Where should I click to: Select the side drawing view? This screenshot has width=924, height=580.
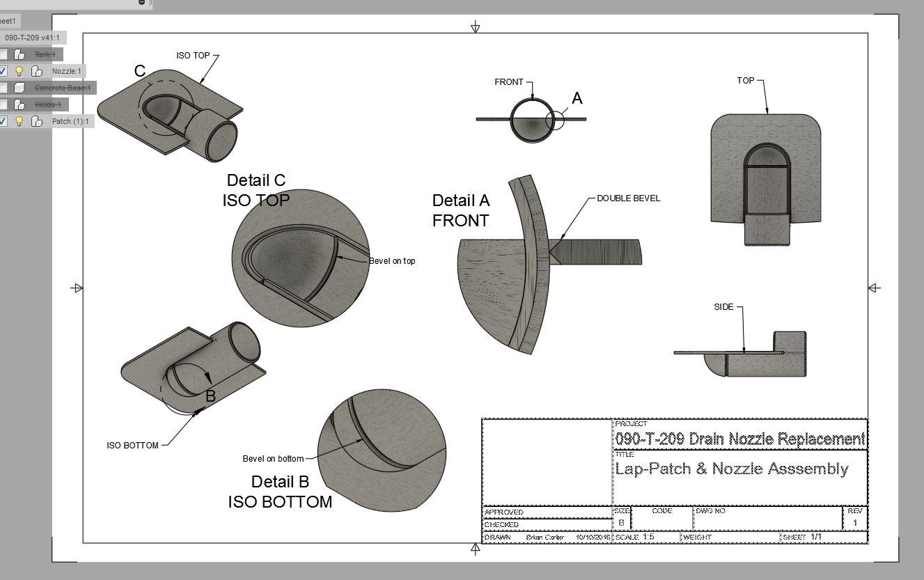(740, 354)
